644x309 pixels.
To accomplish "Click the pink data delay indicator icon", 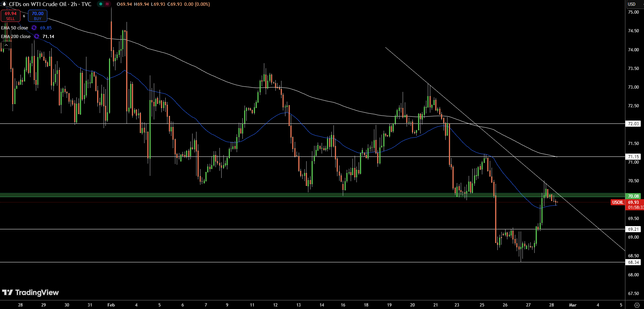I will [x=107, y=4].
